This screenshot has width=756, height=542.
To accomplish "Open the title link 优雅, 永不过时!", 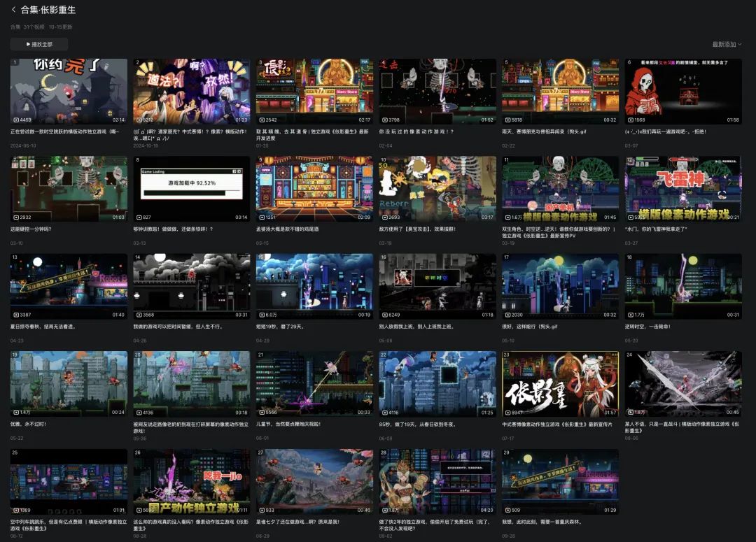I will click(x=29, y=425).
